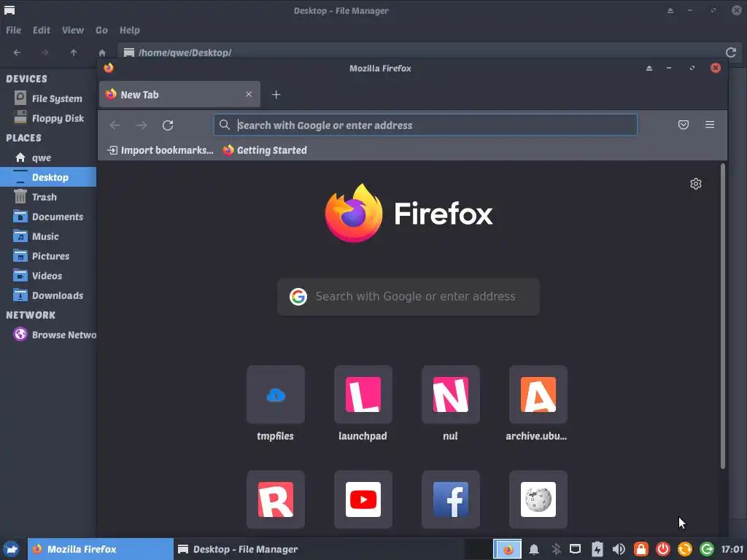
Task: Click the taskbar clock 17:01
Action: [x=732, y=549]
